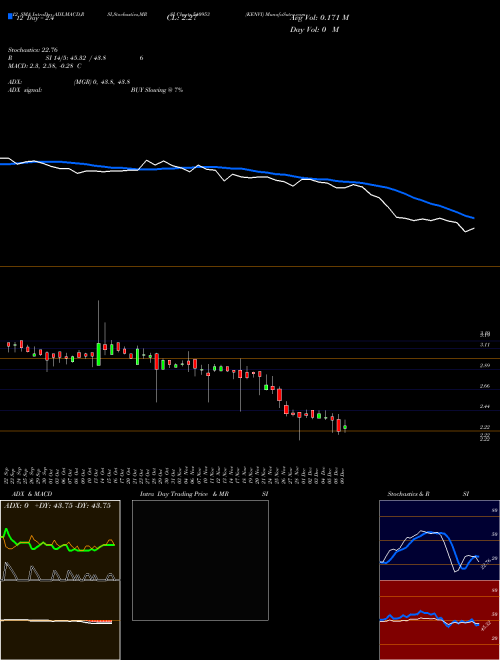
Task: Click the 2.66 price axis label
Action: [x=484, y=386]
